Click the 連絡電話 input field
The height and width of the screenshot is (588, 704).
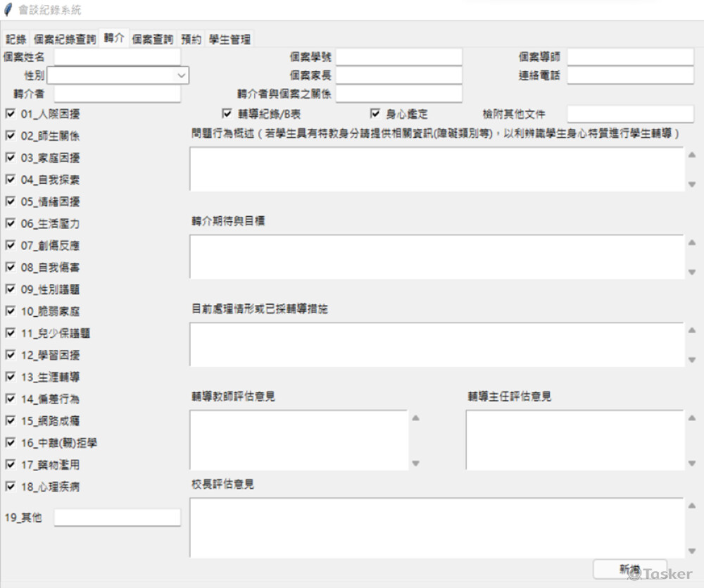pyautogui.click(x=630, y=75)
